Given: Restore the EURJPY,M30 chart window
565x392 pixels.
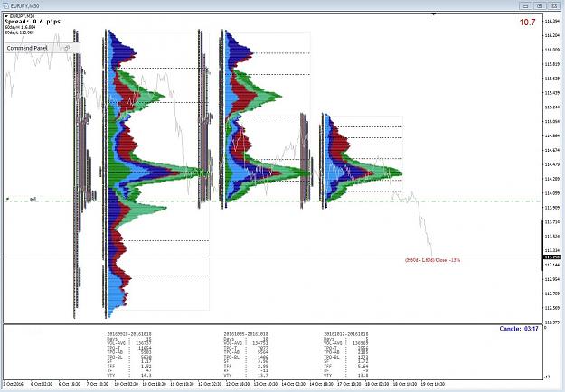Looking at the screenshot, I should pyautogui.click(x=540, y=5).
